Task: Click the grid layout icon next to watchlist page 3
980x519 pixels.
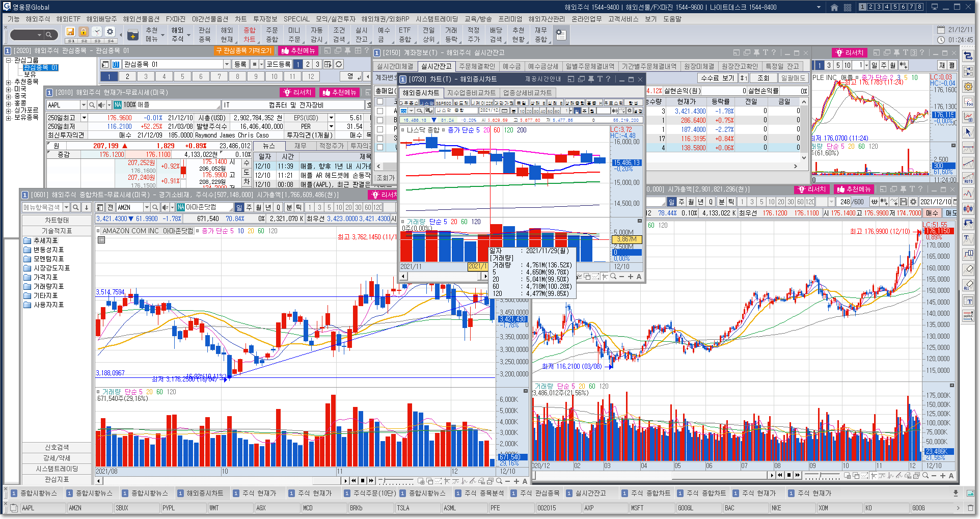Action: pos(328,64)
